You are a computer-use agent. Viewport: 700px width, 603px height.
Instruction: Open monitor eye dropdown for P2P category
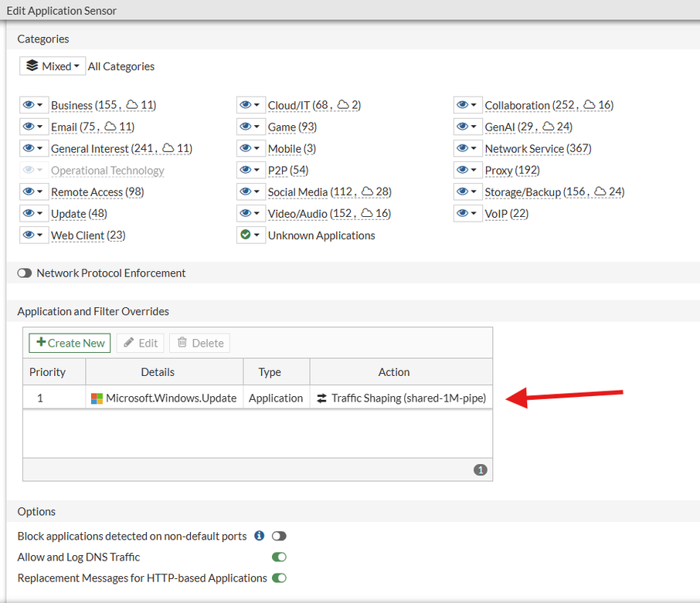tap(251, 170)
